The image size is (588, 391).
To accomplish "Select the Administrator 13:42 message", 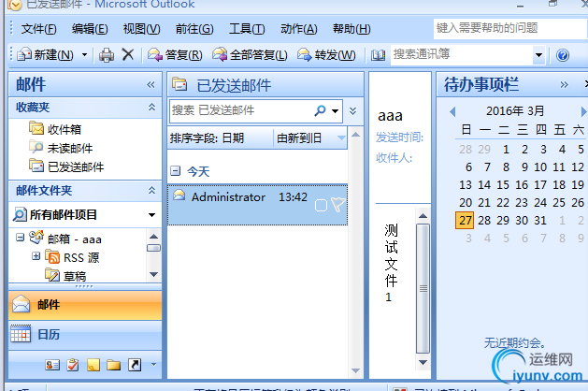I will pyautogui.click(x=257, y=205).
